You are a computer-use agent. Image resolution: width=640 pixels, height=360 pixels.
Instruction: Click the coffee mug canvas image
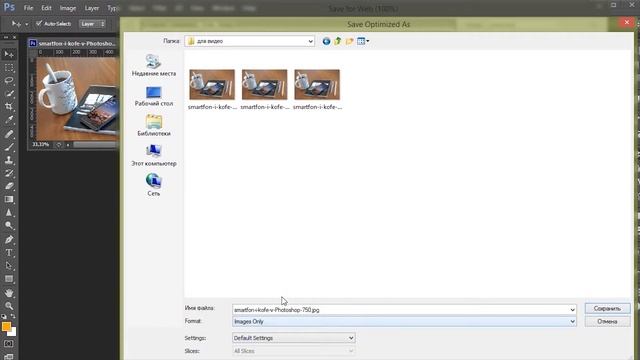[78, 98]
